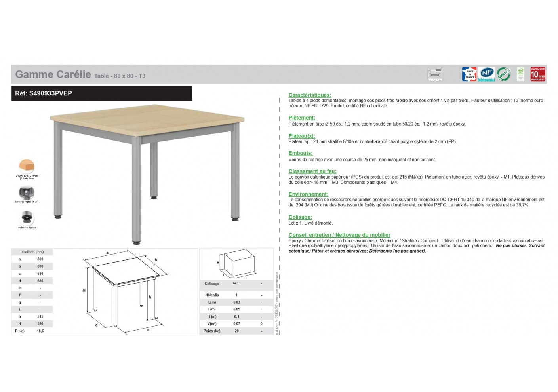Click the Colisage label in packaging table

pos(212,284)
